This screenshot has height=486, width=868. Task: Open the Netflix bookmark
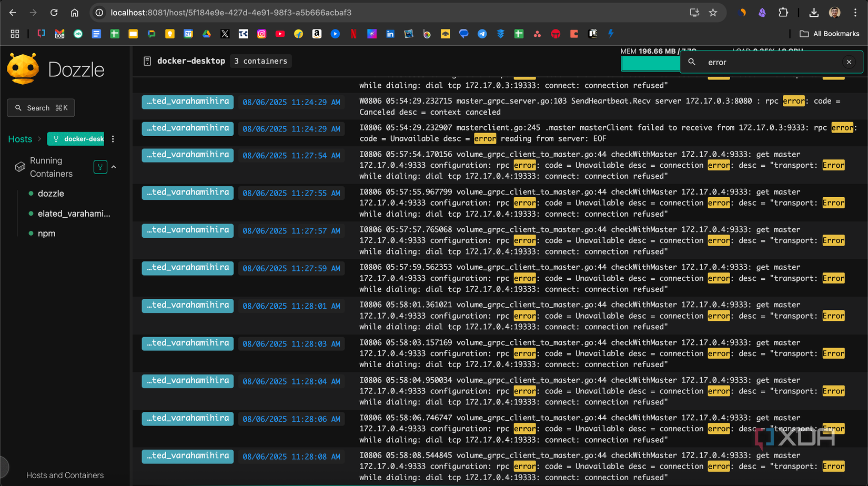click(354, 34)
